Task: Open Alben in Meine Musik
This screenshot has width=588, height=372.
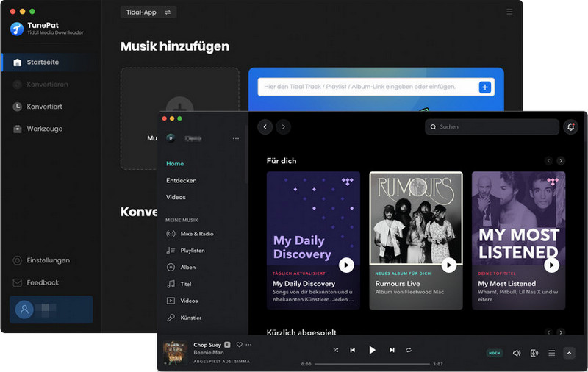Action: (181, 268)
